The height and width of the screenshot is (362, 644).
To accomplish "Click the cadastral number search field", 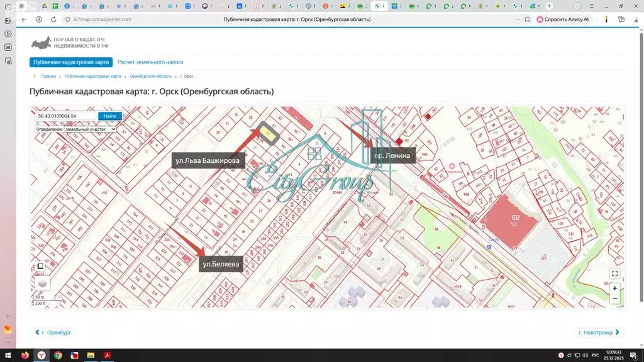I will (66, 116).
